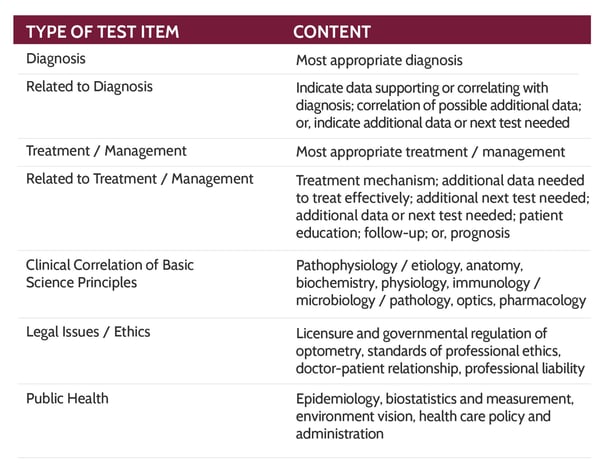Click 'Epidemiology, biostatistics and measurement' text

pyautogui.click(x=435, y=399)
